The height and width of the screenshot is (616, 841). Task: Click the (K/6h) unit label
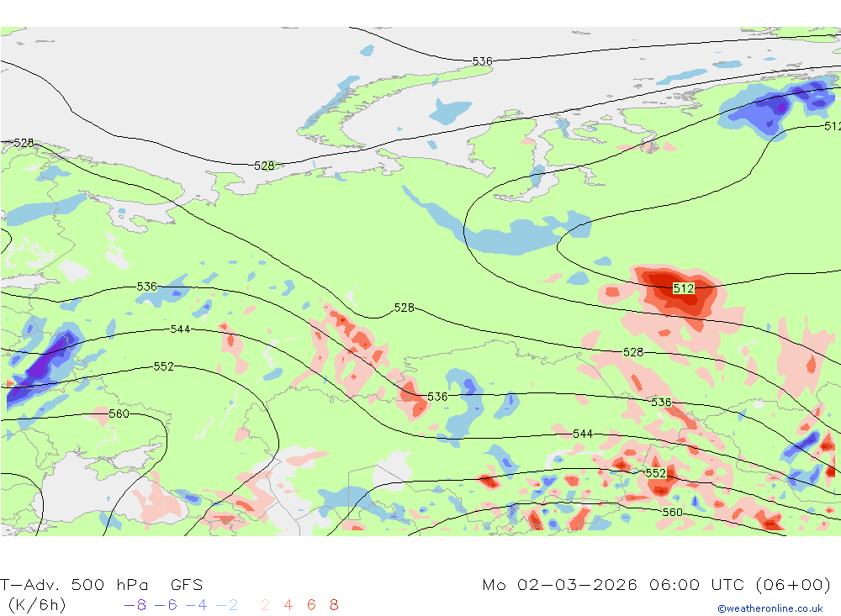(x=37, y=605)
